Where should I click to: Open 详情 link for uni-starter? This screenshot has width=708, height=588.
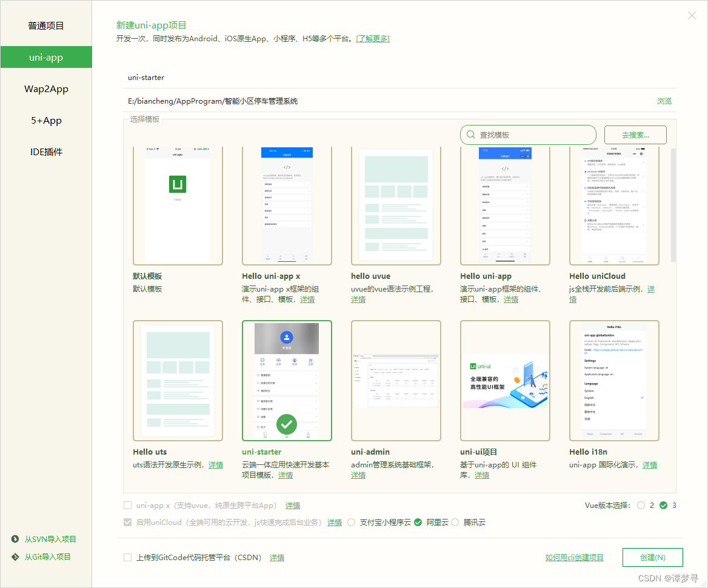coord(286,475)
